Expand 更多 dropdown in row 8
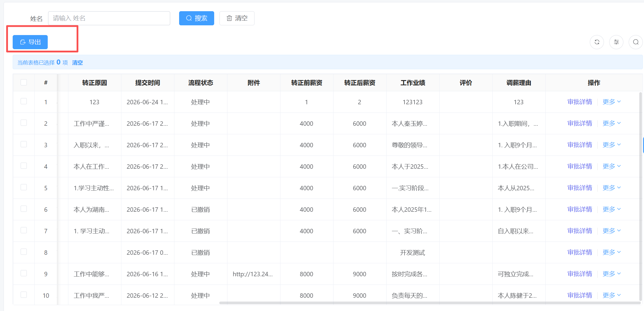Screen dimensions: 644x311 [612, 252]
